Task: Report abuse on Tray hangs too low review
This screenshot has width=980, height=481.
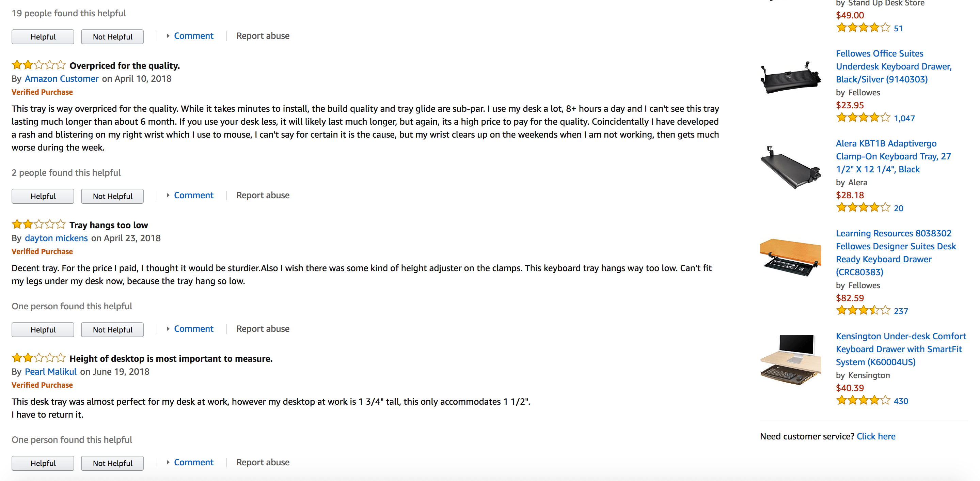Action: click(263, 329)
